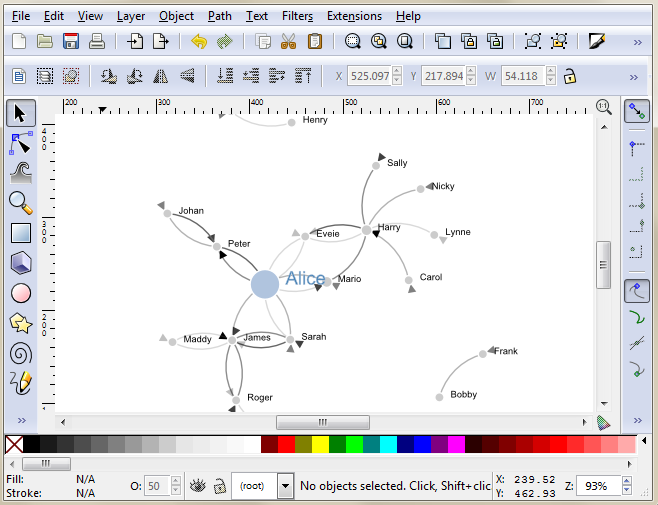Click the Import icon
The width and height of the screenshot is (658, 505).
[135, 42]
